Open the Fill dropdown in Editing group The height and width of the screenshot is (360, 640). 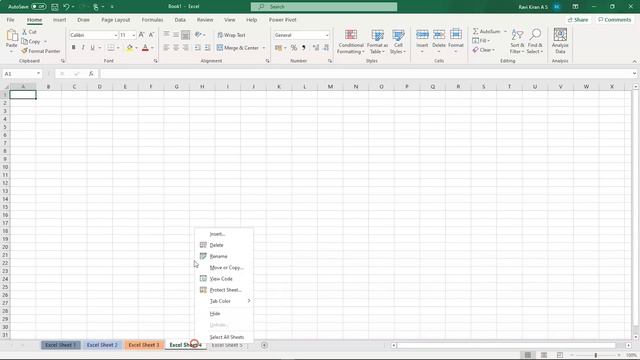pos(481,41)
